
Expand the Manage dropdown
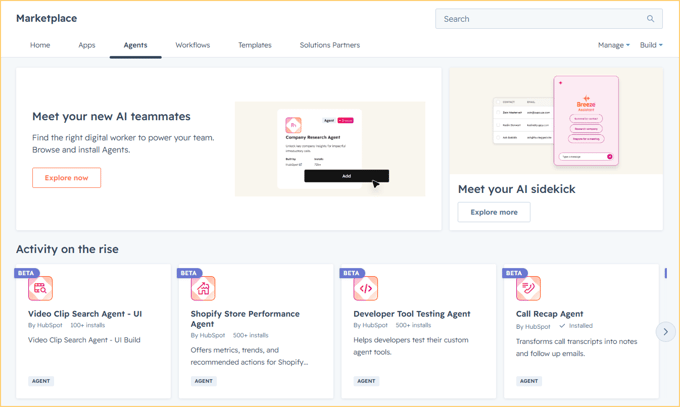(x=614, y=45)
